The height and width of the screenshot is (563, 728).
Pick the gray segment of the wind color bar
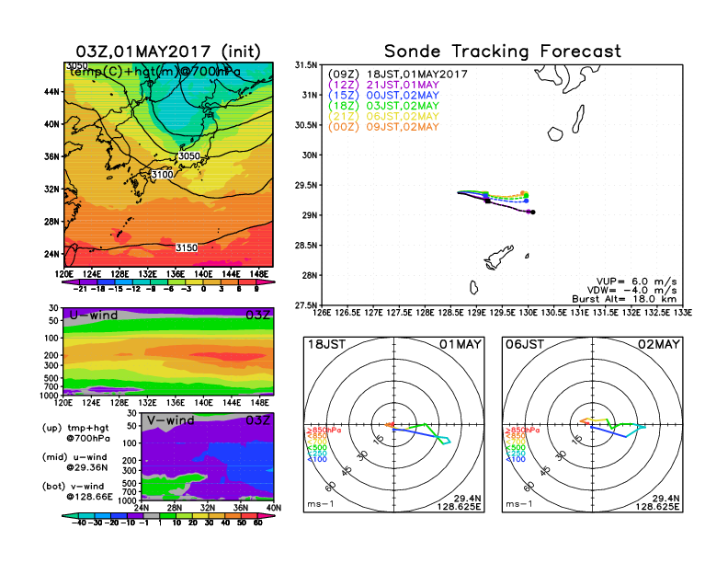(x=152, y=516)
